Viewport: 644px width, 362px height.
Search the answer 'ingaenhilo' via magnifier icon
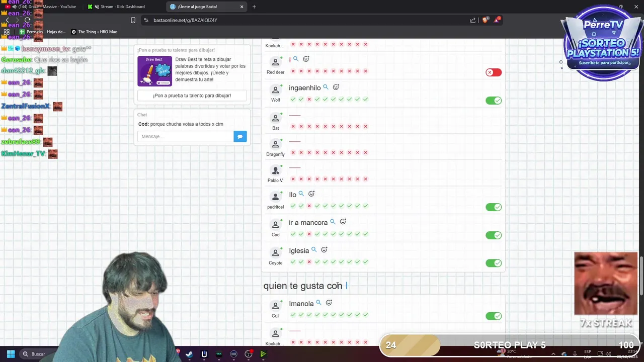point(326,87)
